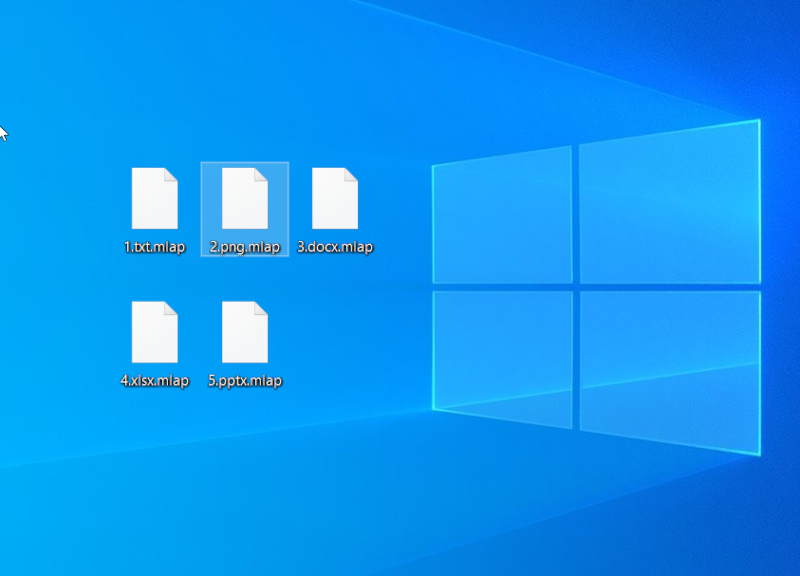Select the 4.xlsx.mlap file icon
The width and height of the screenshot is (800, 576).
(155, 332)
